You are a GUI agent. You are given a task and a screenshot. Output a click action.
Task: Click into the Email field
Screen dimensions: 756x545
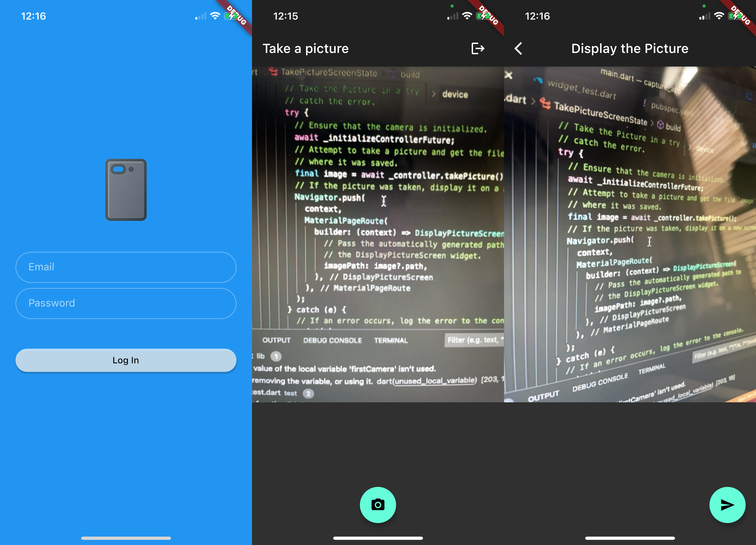pyautogui.click(x=126, y=267)
